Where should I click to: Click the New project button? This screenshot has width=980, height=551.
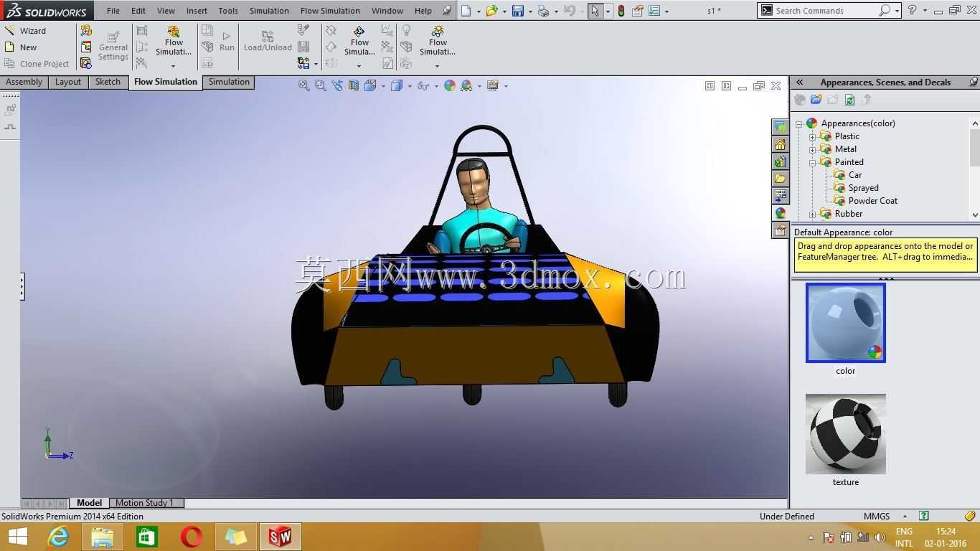pyautogui.click(x=20, y=47)
